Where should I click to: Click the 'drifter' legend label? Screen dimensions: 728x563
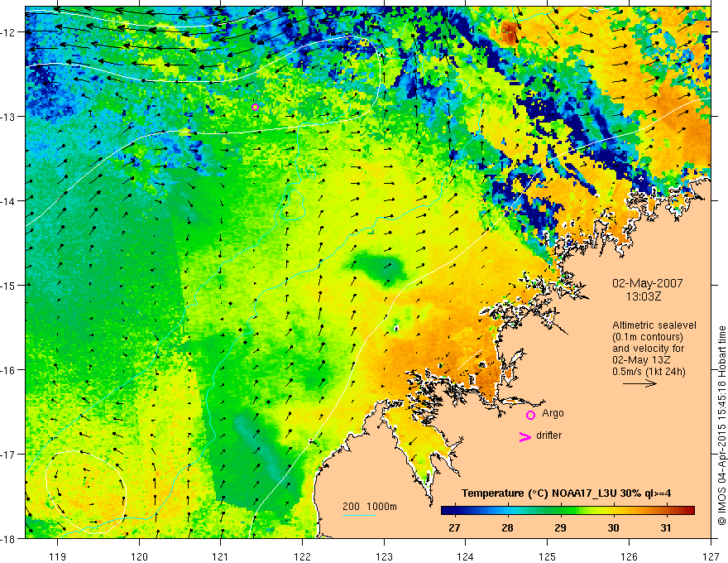tap(548, 435)
